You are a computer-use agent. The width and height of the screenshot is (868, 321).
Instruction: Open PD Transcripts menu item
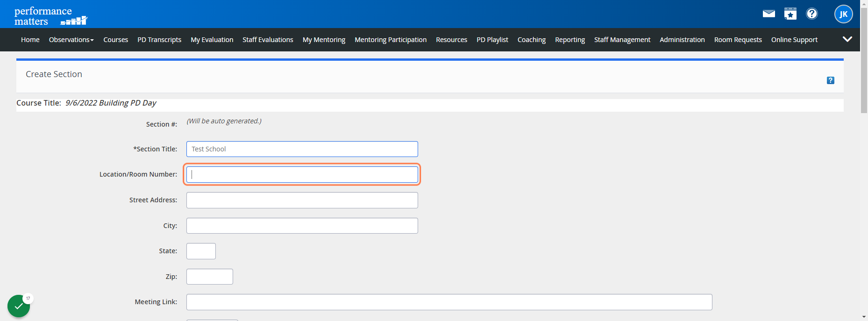159,40
